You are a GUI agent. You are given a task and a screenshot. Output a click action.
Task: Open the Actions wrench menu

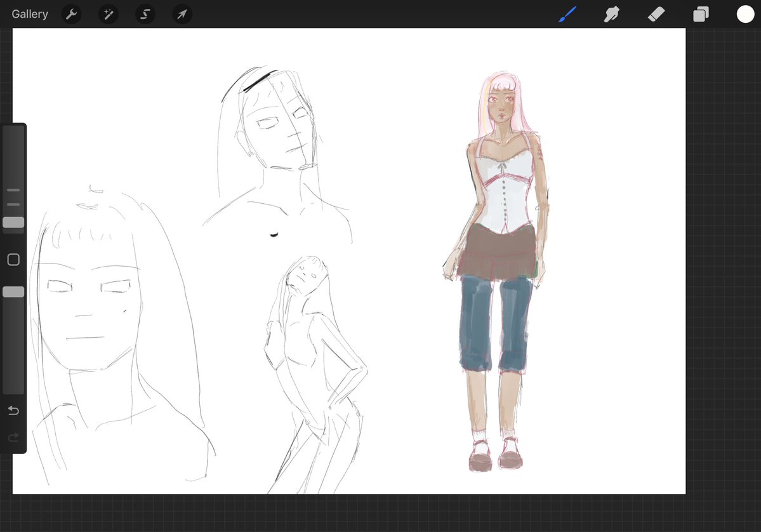click(71, 14)
